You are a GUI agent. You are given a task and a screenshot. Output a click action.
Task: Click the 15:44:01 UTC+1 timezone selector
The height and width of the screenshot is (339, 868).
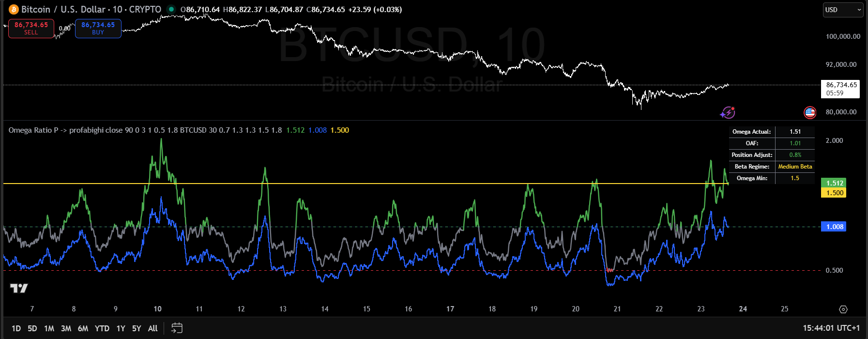(x=831, y=328)
